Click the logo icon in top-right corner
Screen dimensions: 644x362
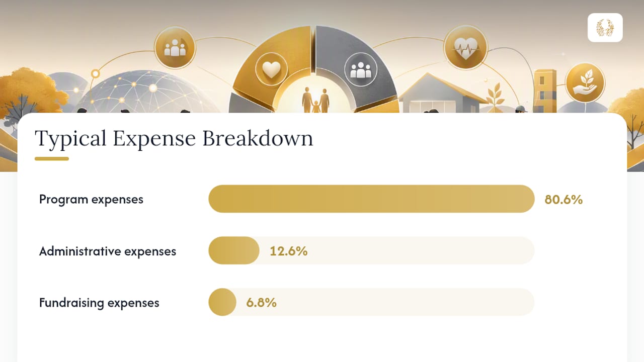tap(605, 28)
